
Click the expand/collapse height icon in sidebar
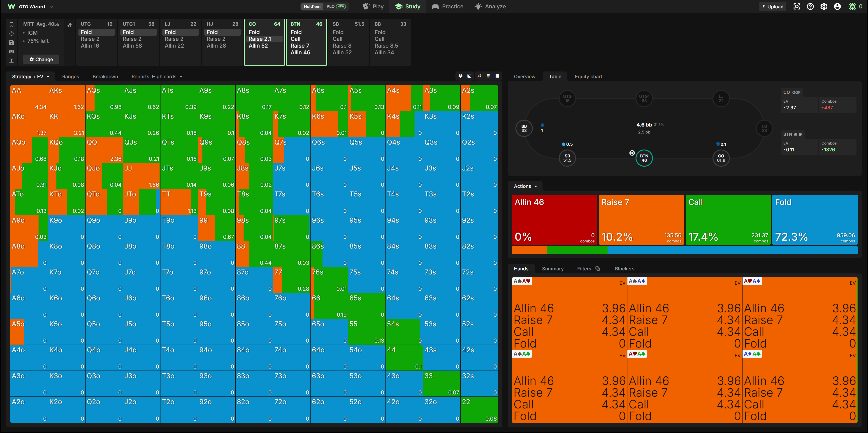pos(12,60)
